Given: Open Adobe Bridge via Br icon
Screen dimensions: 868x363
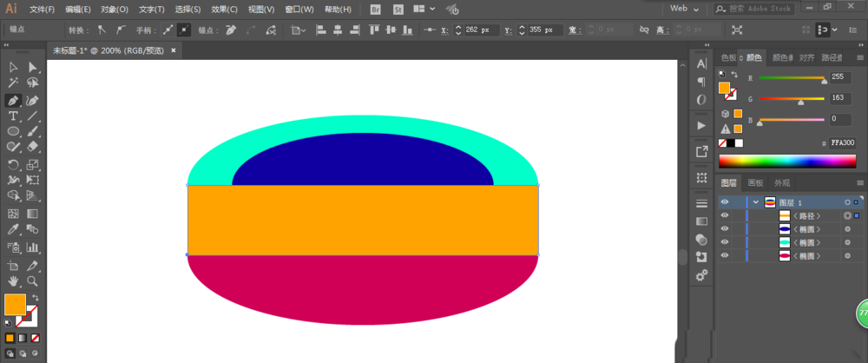Looking at the screenshot, I should (x=375, y=10).
